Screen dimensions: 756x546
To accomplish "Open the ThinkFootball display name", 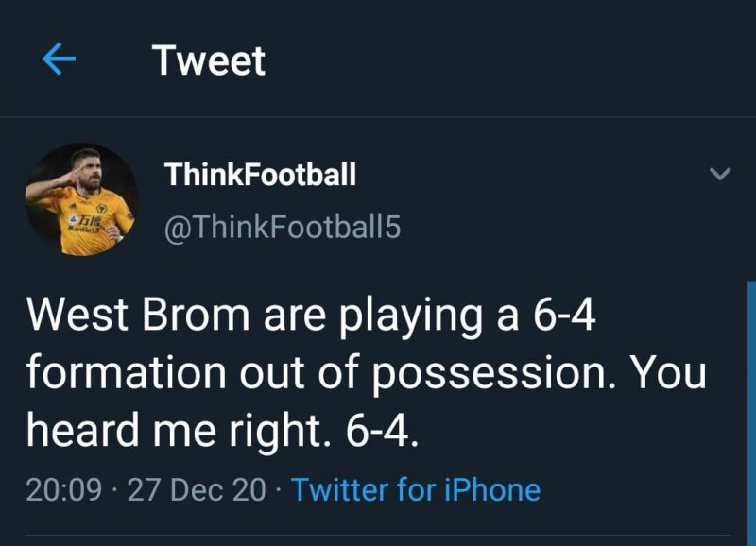I will click(x=260, y=175).
